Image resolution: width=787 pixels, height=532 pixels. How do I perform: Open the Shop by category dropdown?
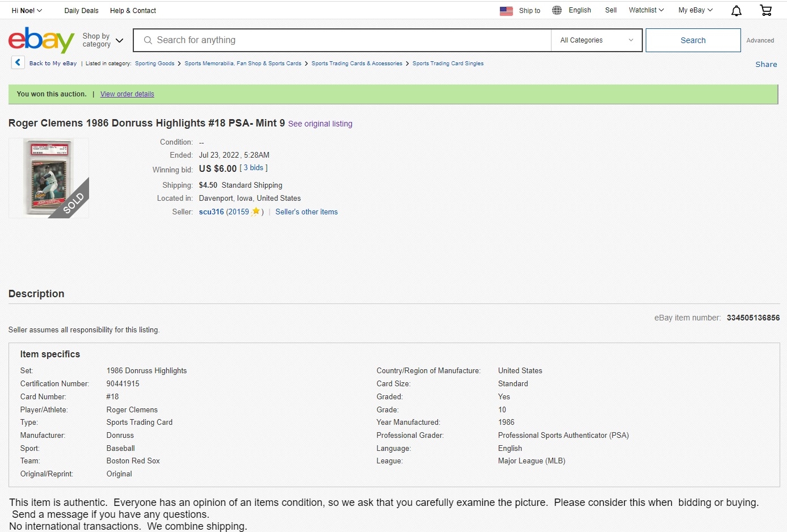pos(103,40)
